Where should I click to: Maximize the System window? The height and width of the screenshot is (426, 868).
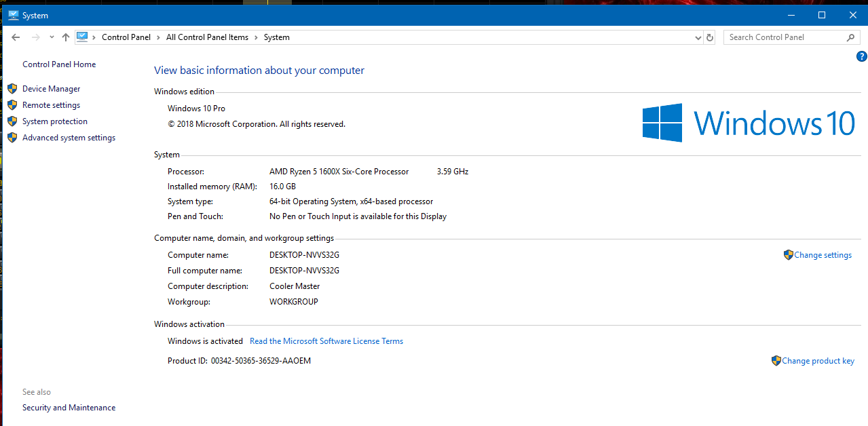(x=822, y=14)
